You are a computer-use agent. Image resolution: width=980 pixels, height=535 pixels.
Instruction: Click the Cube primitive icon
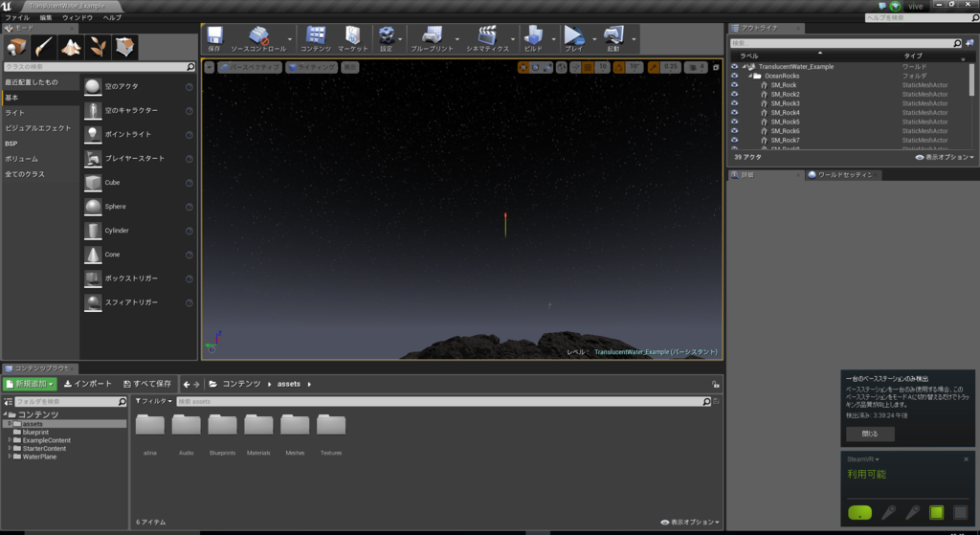93,183
